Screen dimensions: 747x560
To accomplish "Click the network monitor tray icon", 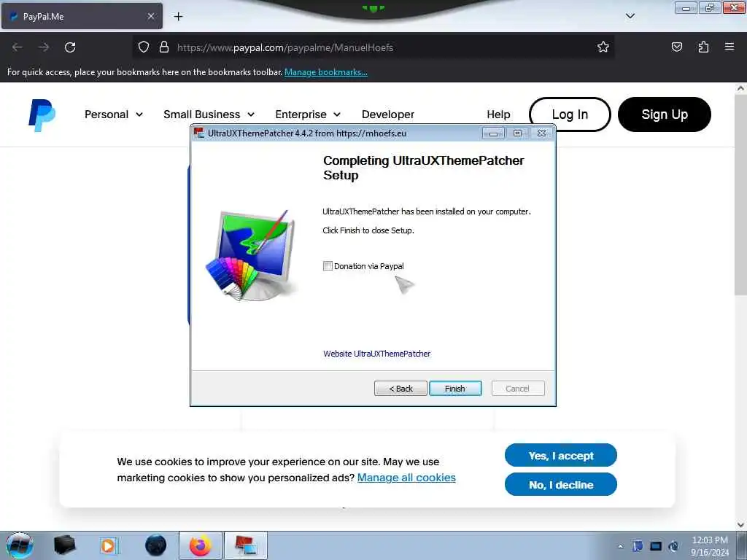I will pyautogui.click(x=656, y=546).
